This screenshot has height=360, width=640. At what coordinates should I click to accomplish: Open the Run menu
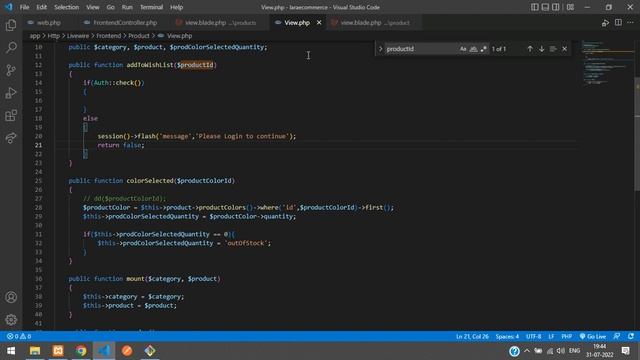127,7
